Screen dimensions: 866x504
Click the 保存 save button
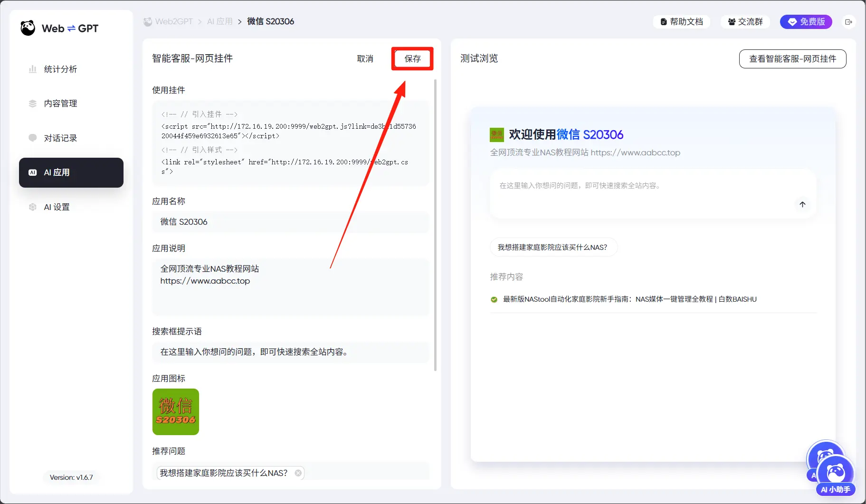[x=412, y=59]
